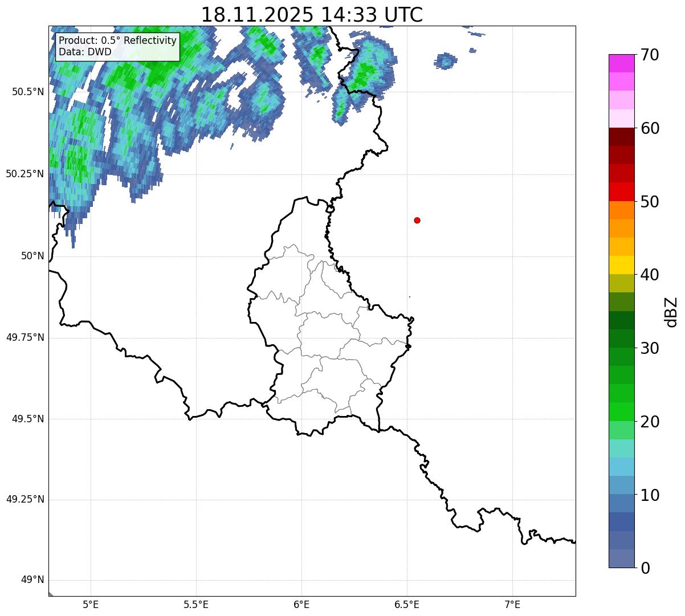Click the 'dBZ' colorbar label

point(671,311)
